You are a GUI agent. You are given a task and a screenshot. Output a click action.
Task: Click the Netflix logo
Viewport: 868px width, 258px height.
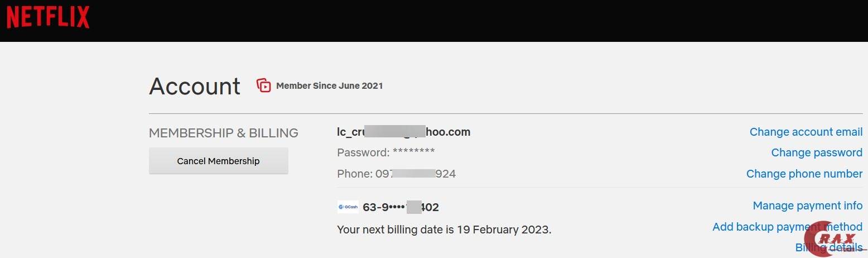48,18
